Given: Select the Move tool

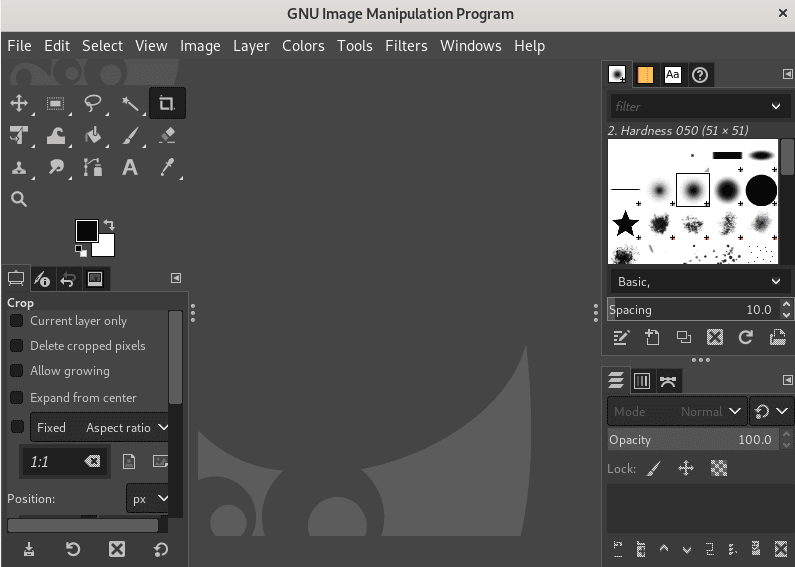Looking at the screenshot, I should point(19,103).
